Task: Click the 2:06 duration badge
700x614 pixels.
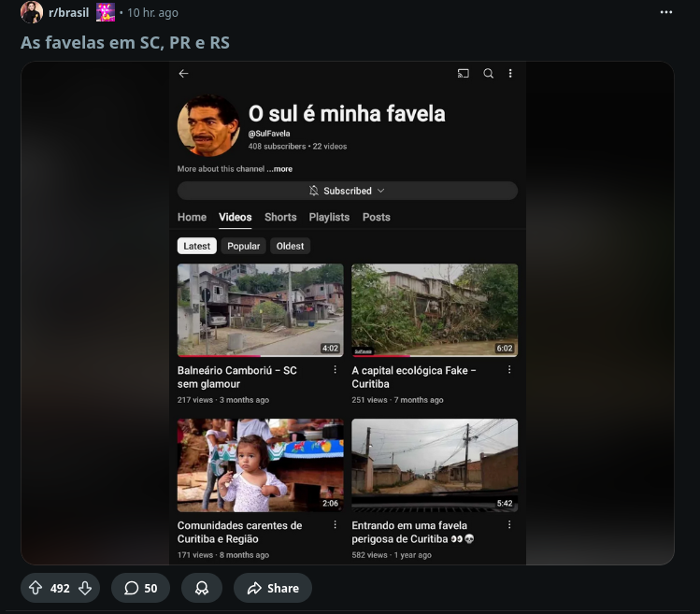Action: (330, 504)
